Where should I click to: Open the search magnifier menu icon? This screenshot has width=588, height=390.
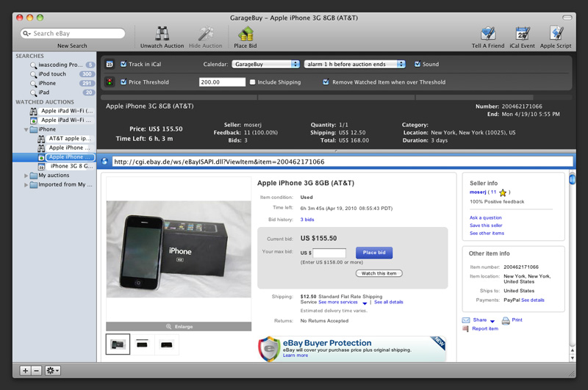[26, 33]
